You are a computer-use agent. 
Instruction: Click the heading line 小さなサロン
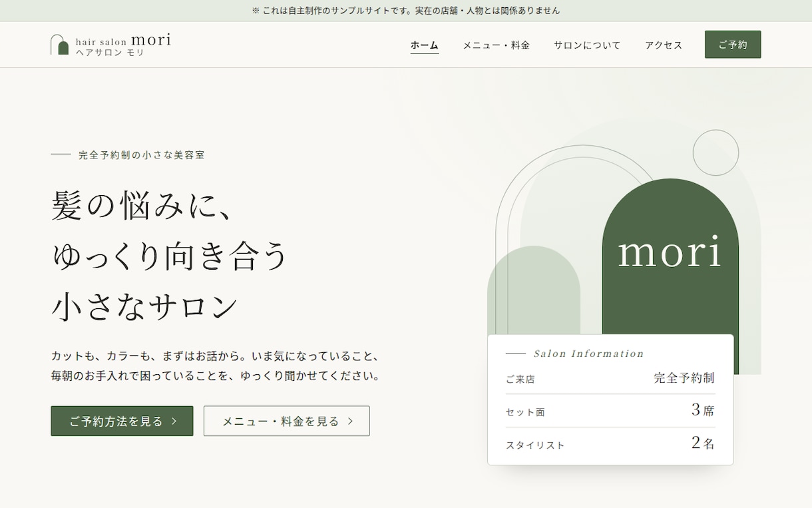tap(144, 307)
